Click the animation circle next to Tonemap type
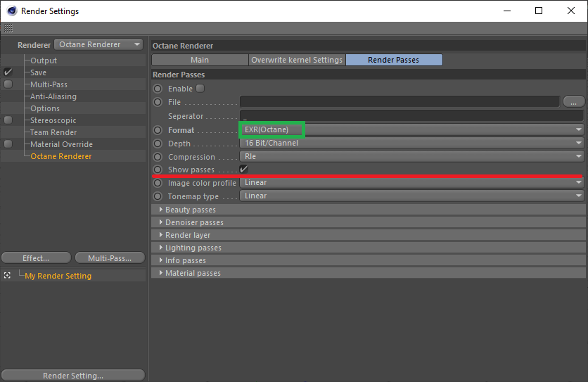 [x=158, y=196]
